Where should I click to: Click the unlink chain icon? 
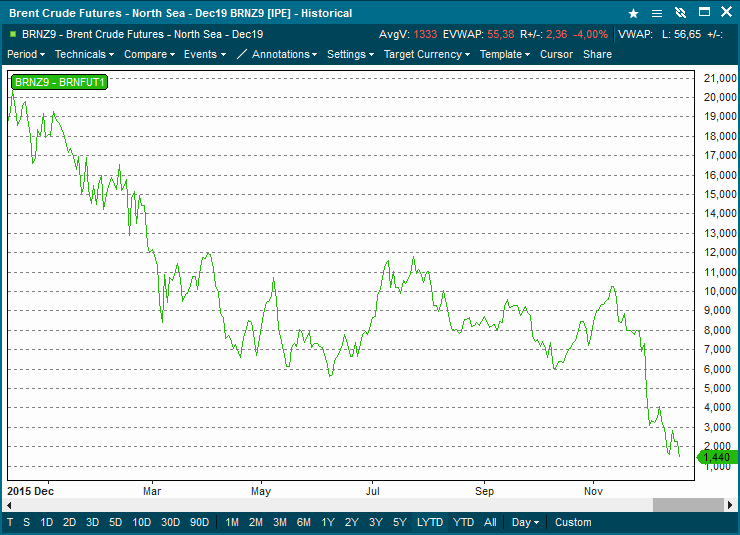tap(680, 13)
